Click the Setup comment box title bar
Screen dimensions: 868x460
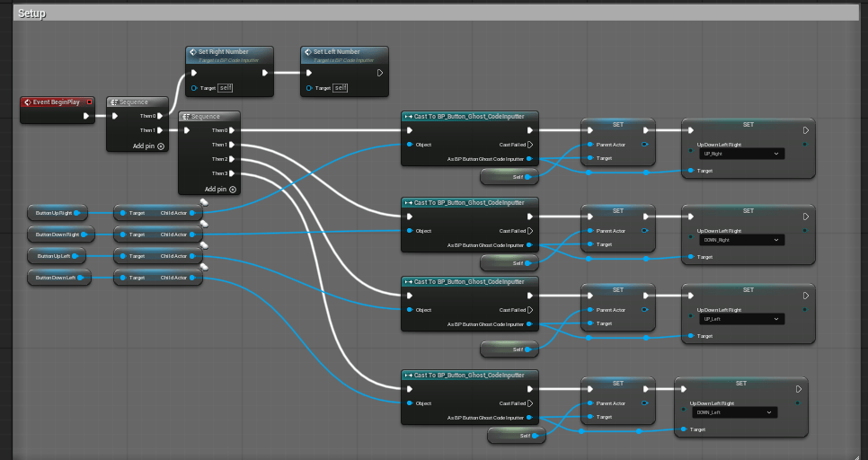(436, 13)
